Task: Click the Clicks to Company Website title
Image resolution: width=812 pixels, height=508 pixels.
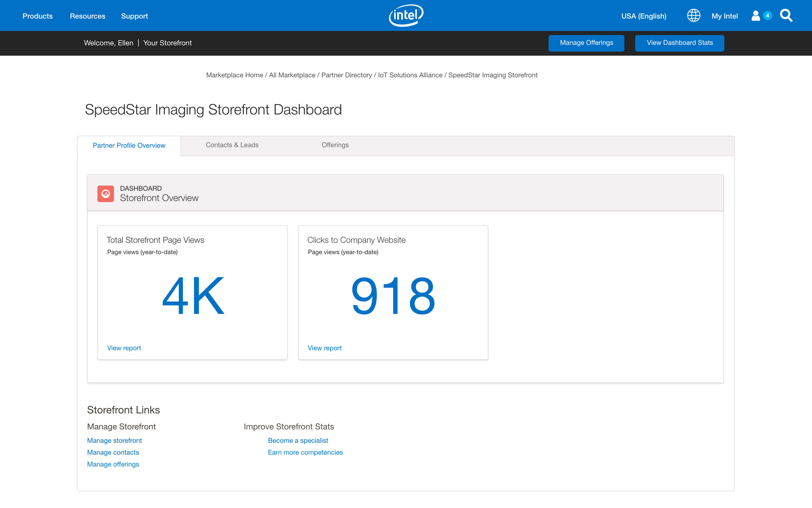Action: coord(357,240)
